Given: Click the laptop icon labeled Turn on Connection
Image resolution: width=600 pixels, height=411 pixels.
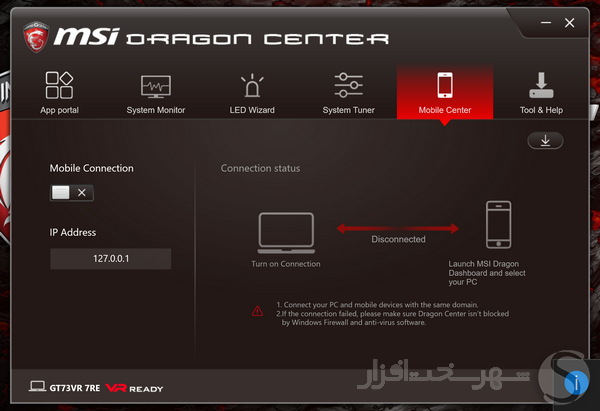Looking at the screenshot, I should (x=286, y=233).
